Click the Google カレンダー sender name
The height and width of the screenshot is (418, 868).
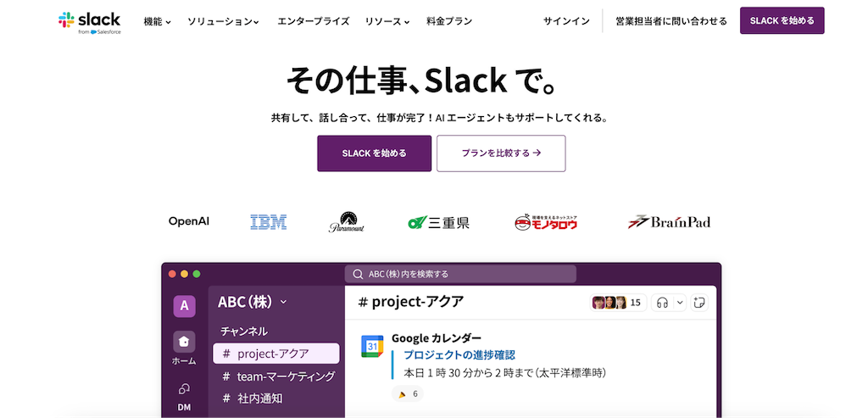pyautogui.click(x=437, y=337)
